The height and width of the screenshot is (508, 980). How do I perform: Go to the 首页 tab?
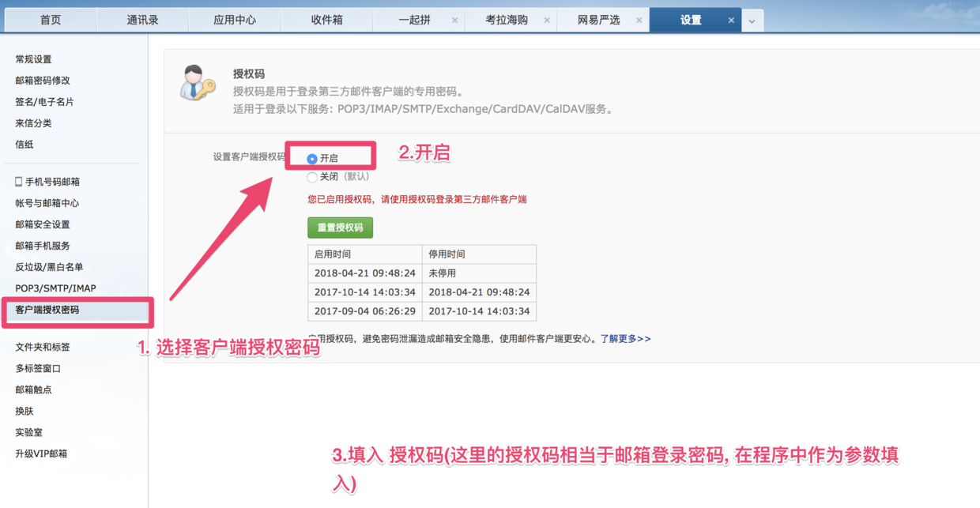(x=50, y=19)
